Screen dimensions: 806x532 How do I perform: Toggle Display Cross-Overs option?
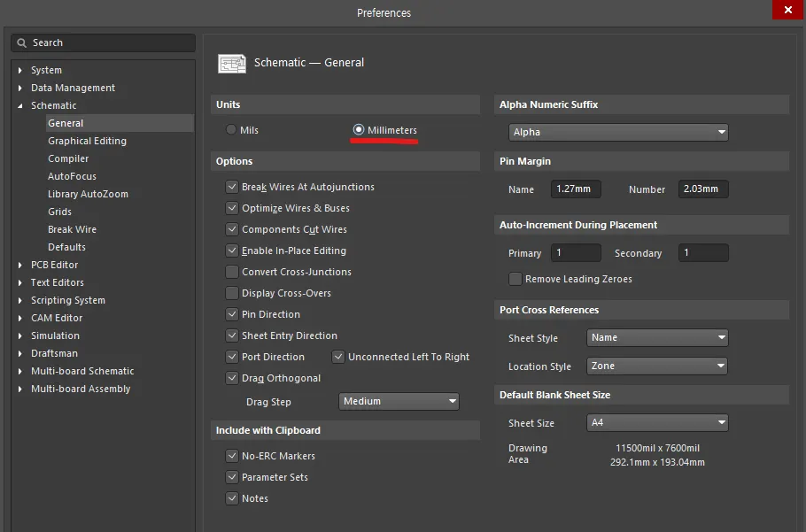coord(232,293)
